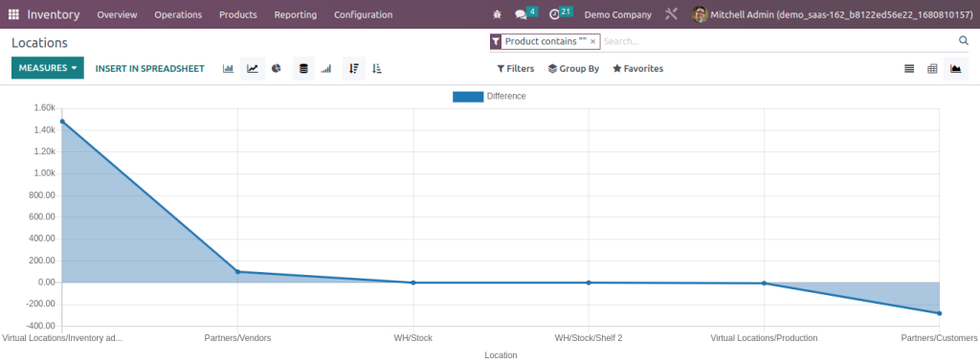Click Insert in Spreadsheet button
The image size is (980, 364).
[x=150, y=69]
